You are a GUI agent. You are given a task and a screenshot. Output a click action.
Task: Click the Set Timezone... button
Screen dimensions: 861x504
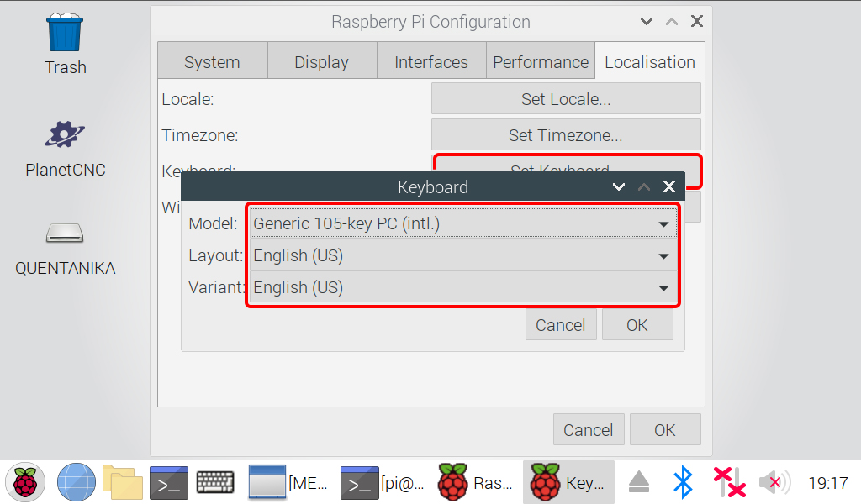pos(566,135)
